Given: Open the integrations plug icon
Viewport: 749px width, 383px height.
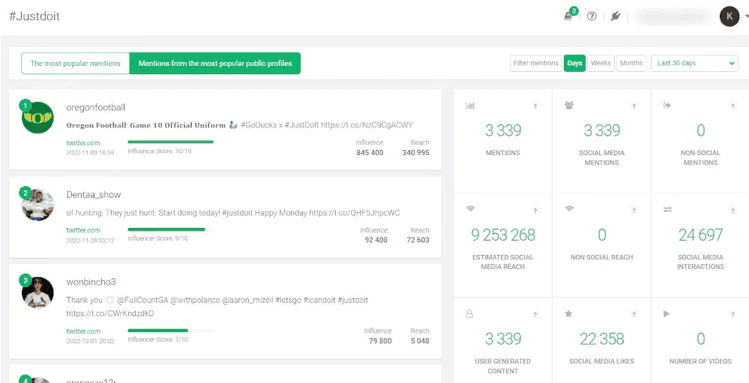Looking at the screenshot, I should [x=615, y=16].
